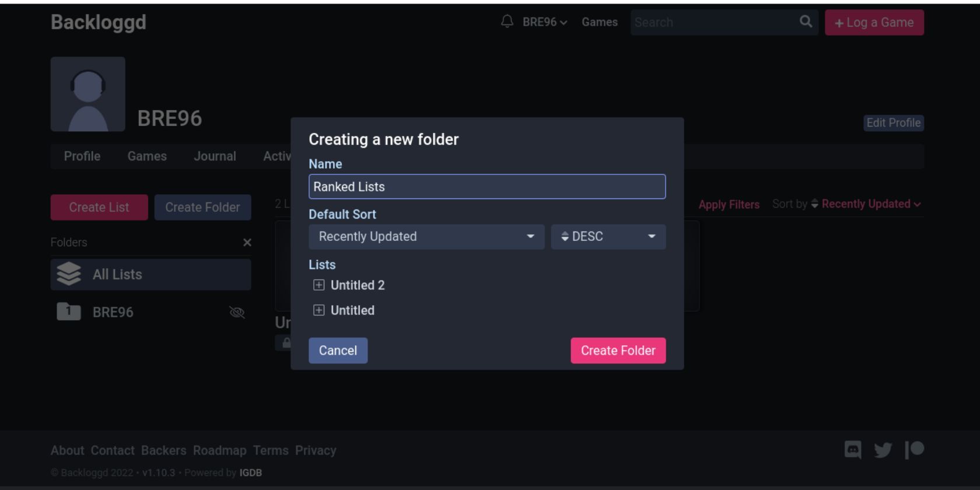
Task: Switch to the Journal tab
Action: pos(215,156)
